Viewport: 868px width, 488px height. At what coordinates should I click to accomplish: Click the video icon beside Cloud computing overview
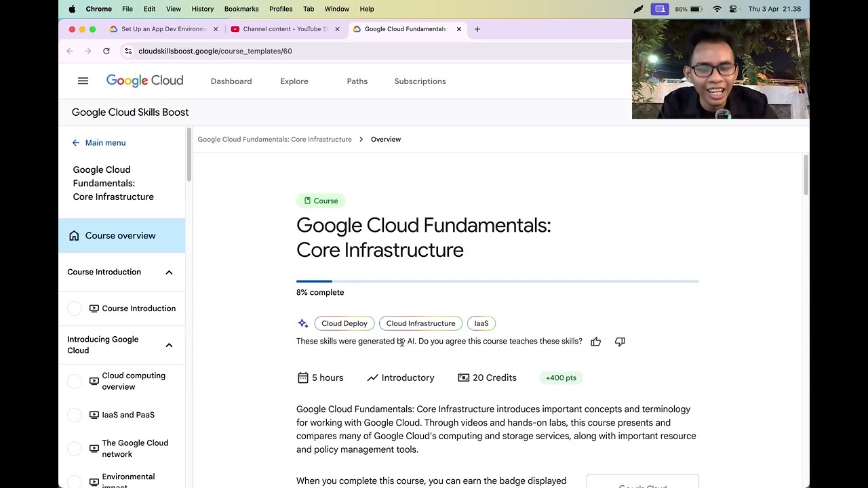pos(94,381)
